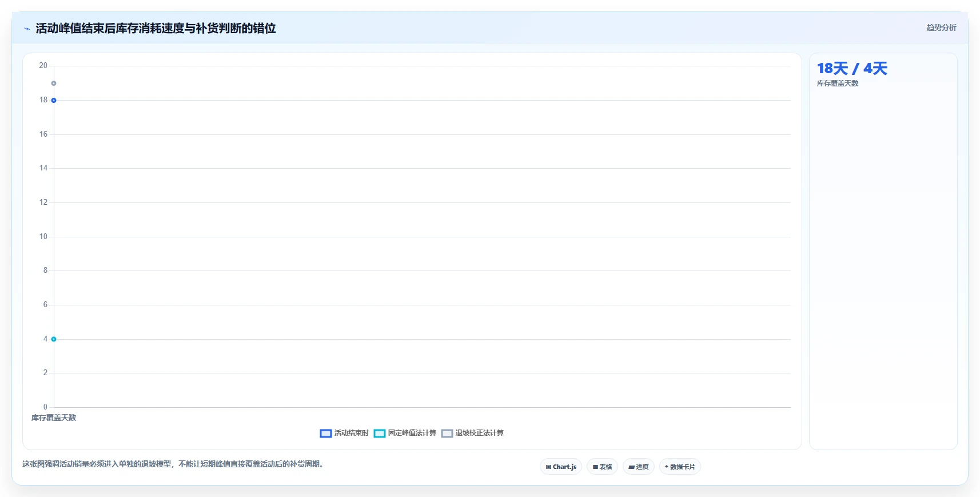Select the 表格 tag
The height and width of the screenshot is (497, 980).
point(602,467)
